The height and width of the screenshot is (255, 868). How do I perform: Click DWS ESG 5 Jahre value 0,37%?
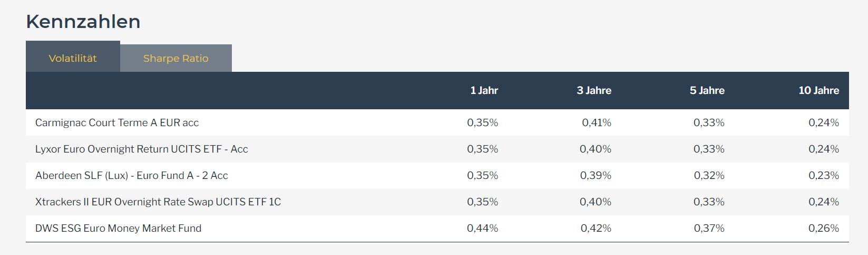coord(709,228)
